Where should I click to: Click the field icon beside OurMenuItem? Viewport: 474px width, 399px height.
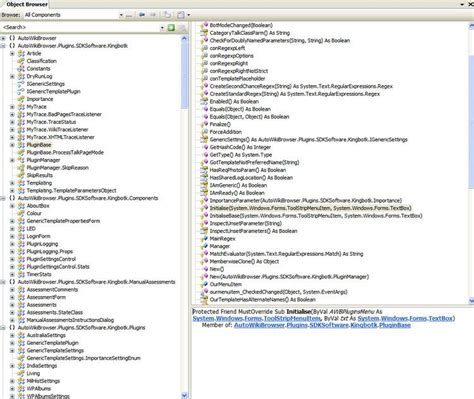204,284
